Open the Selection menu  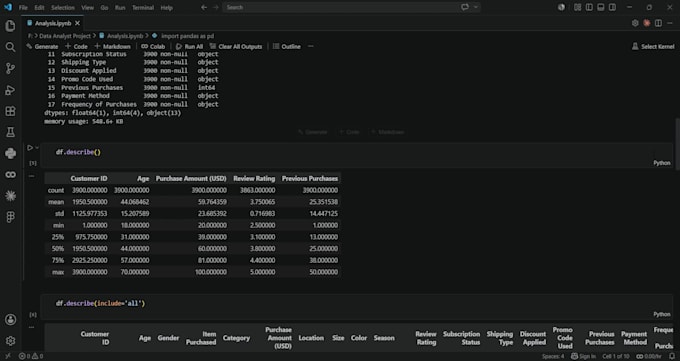63,7
